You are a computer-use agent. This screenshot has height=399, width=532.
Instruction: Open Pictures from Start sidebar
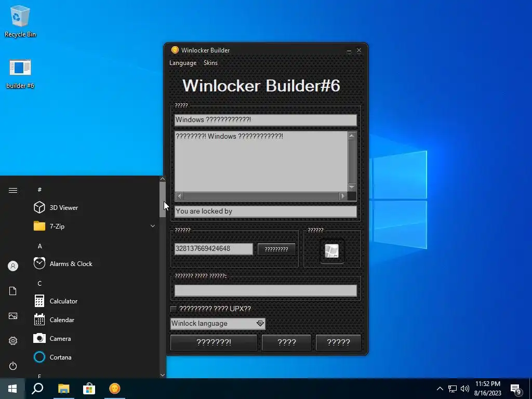[13, 316]
